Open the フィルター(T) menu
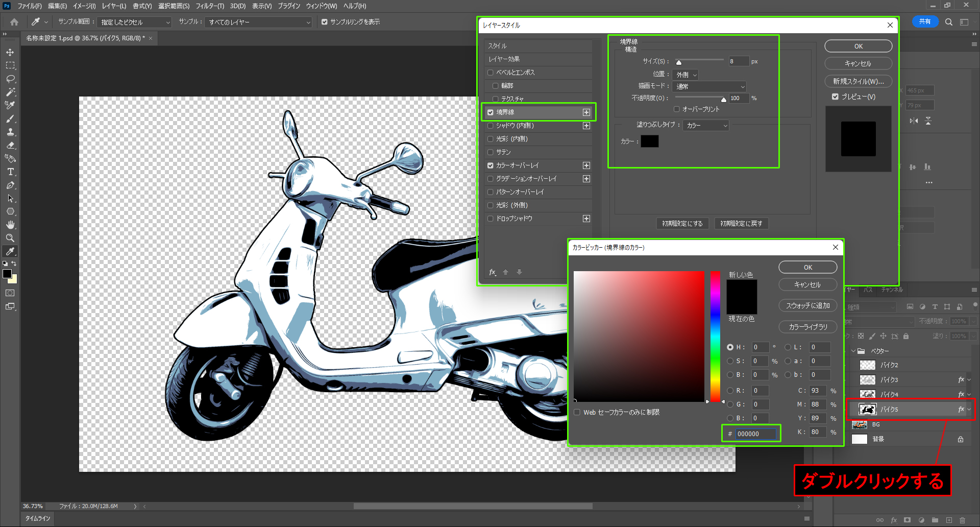Viewport: 980px width, 527px height. point(210,6)
